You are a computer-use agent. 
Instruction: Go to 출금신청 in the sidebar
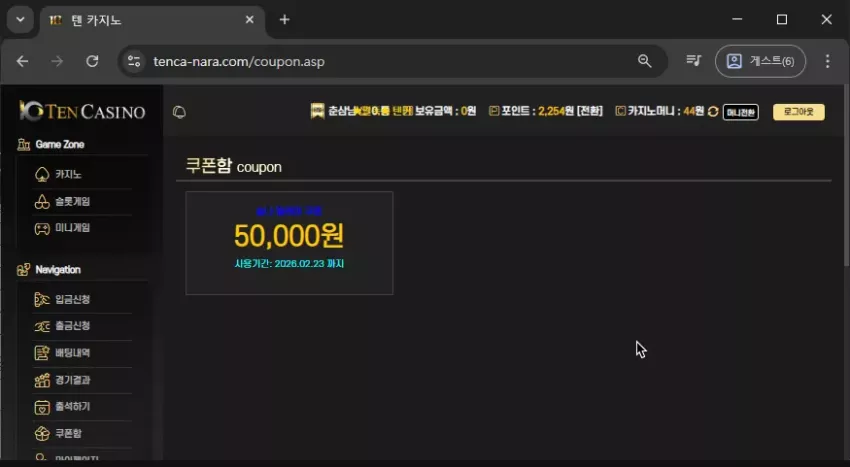[x=73, y=326]
